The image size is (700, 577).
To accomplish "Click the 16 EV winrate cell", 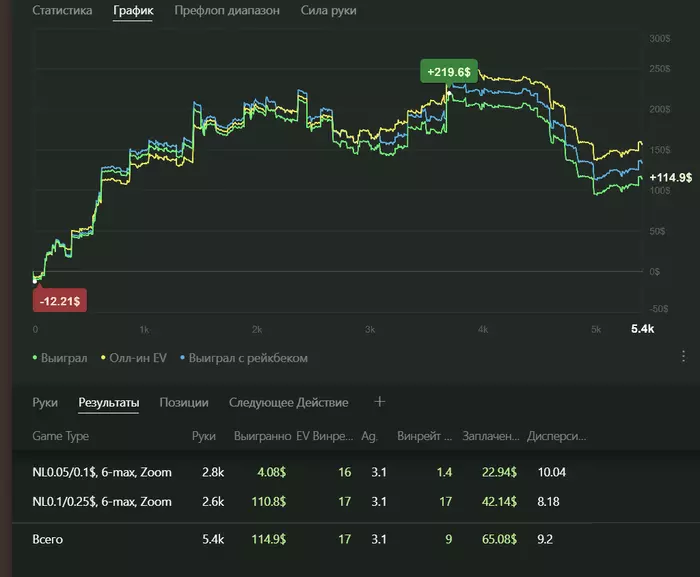I will pos(345,472).
